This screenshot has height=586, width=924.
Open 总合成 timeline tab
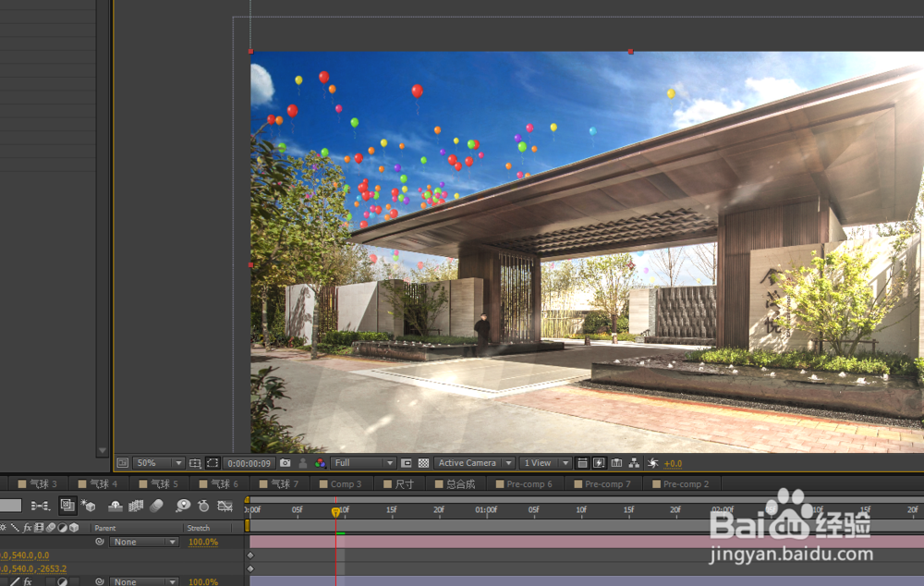coord(455,484)
